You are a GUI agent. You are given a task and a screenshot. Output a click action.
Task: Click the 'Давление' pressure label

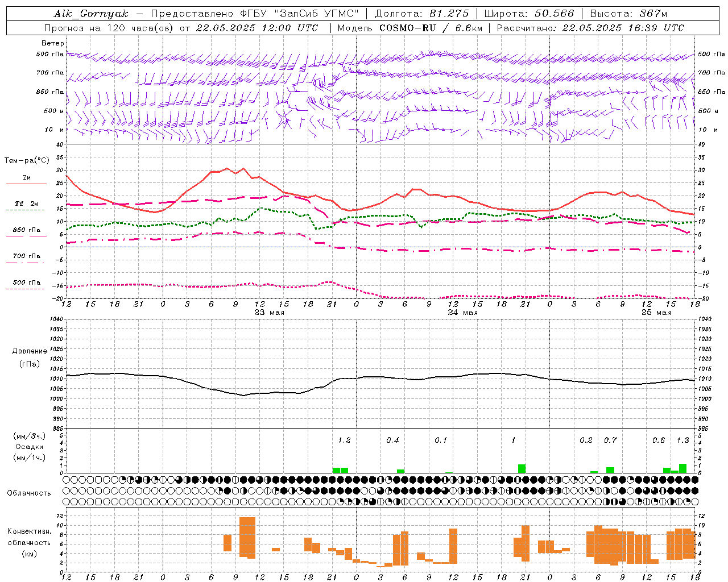[30, 351]
